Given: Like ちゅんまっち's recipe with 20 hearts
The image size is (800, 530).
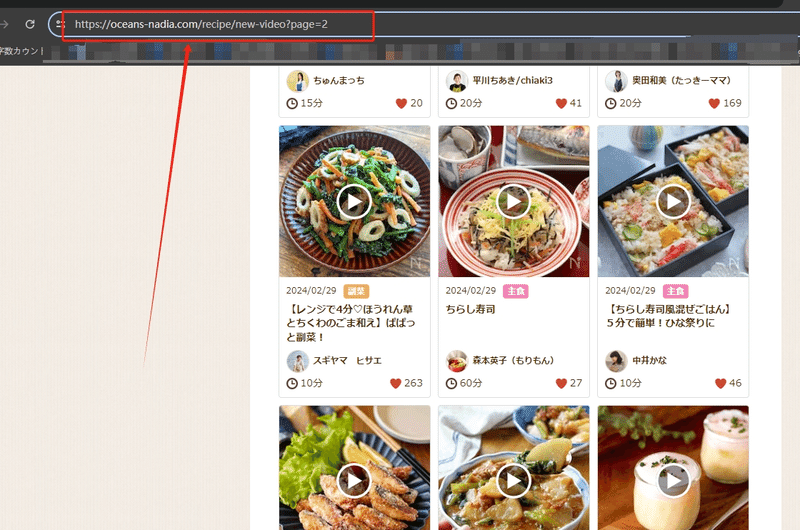Looking at the screenshot, I should coord(402,103).
